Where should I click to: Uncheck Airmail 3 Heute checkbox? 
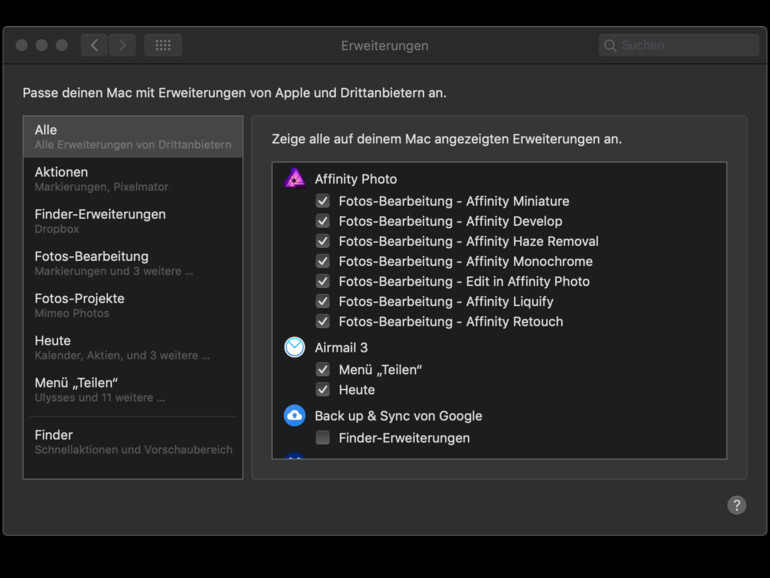pos(323,389)
